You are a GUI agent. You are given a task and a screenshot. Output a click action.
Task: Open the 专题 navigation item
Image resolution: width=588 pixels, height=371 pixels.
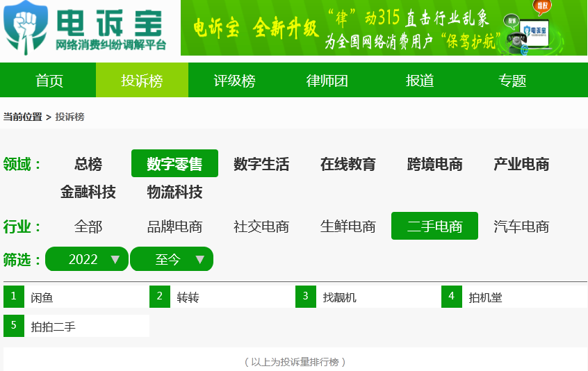coord(512,80)
